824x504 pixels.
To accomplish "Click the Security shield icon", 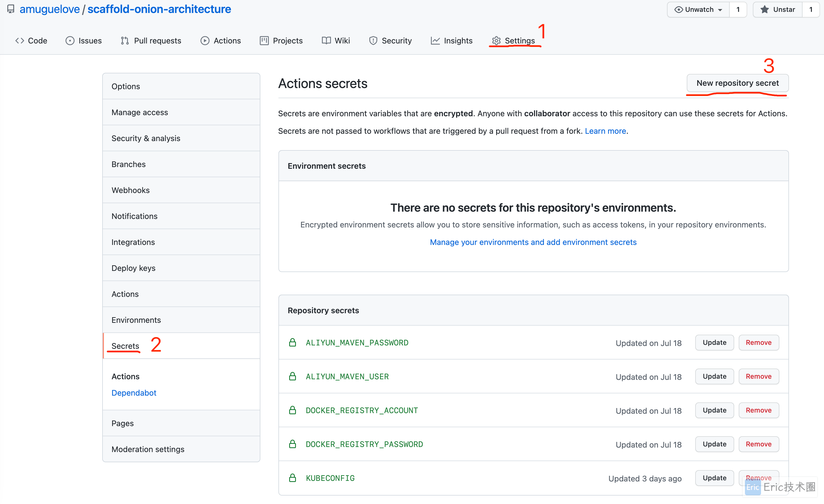I will coord(373,41).
